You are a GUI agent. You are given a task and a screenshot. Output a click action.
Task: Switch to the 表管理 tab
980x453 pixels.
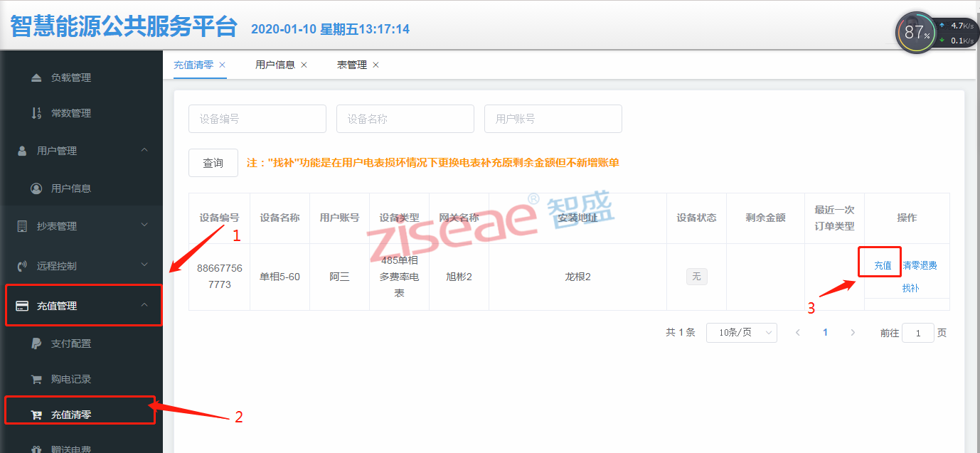351,65
